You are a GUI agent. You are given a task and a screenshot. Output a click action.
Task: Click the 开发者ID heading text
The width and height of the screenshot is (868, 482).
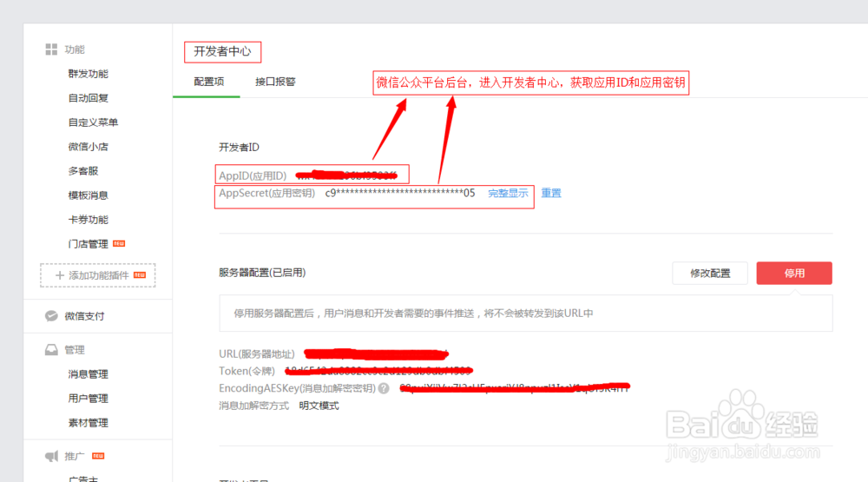tap(239, 148)
